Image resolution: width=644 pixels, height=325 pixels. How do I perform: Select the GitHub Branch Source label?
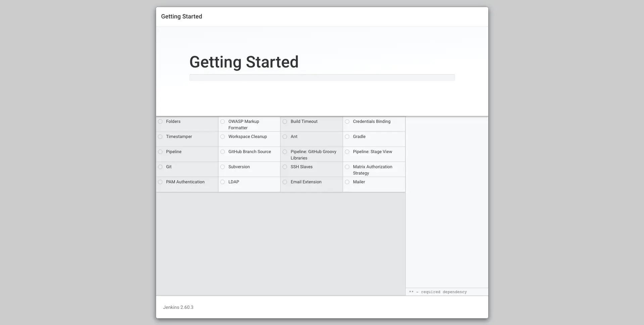[250, 152]
